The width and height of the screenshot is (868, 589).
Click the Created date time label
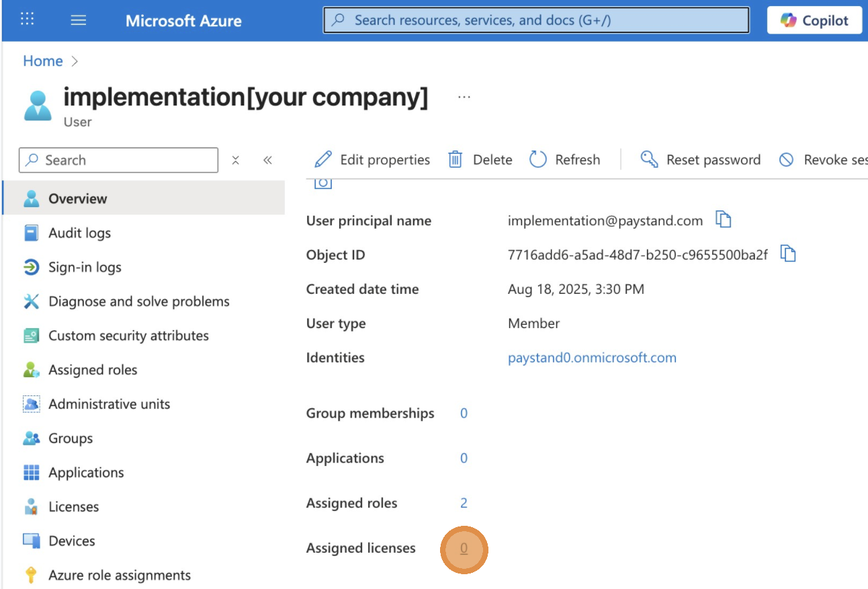pyautogui.click(x=362, y=289)
